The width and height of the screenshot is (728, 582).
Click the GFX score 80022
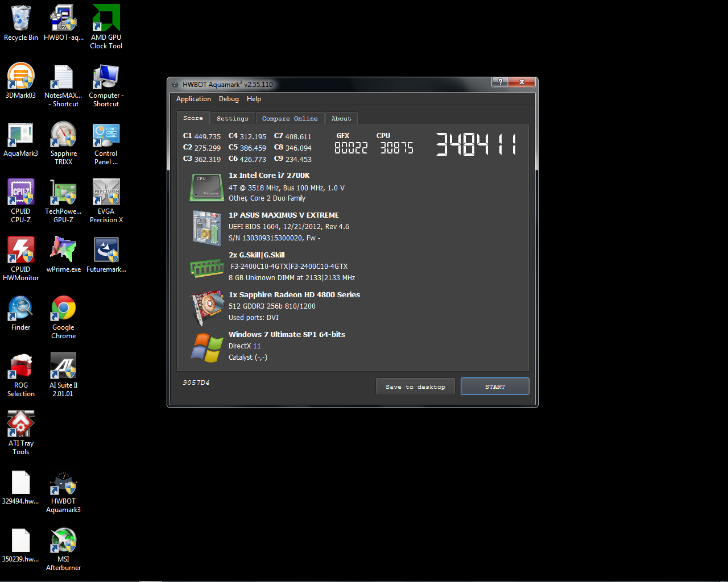351,148
